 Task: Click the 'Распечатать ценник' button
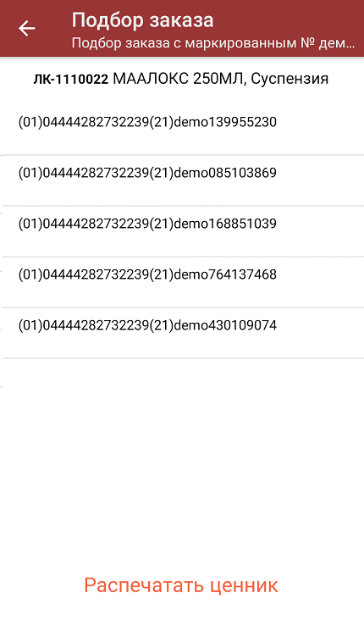pyautogui.click(x=181, y=585)
